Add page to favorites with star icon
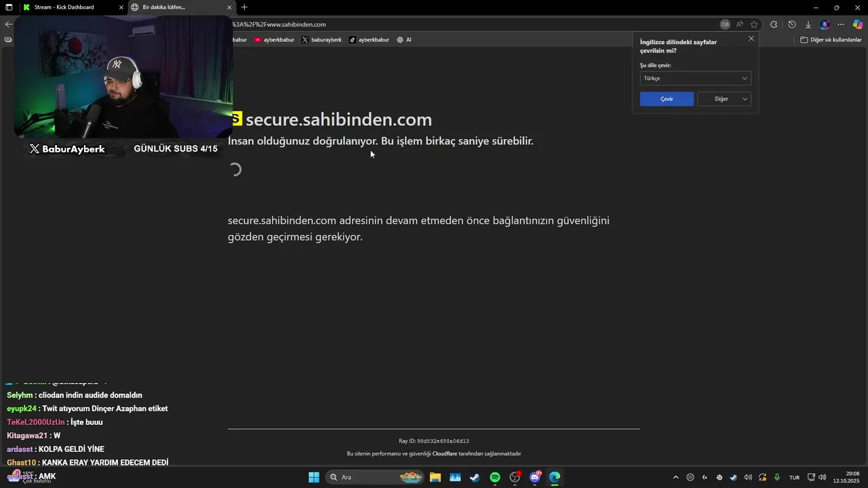This screenshot has height=488, width=868. point(754,24)
